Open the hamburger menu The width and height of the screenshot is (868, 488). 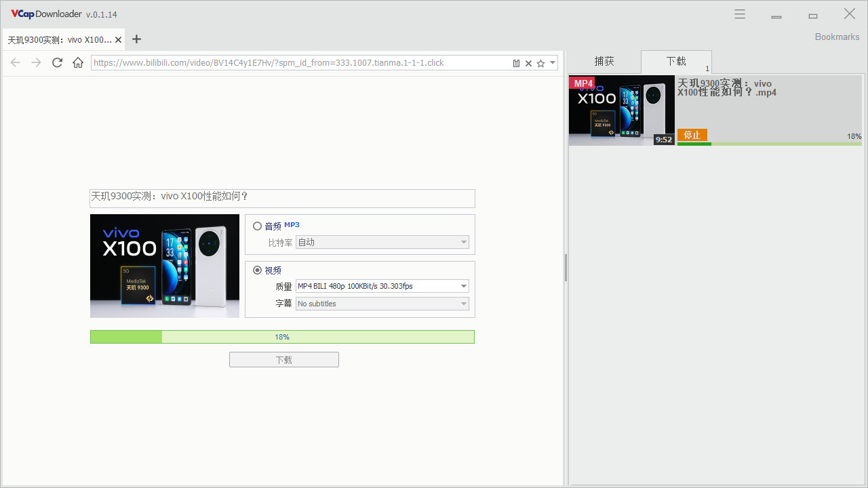tap(740, 14)
